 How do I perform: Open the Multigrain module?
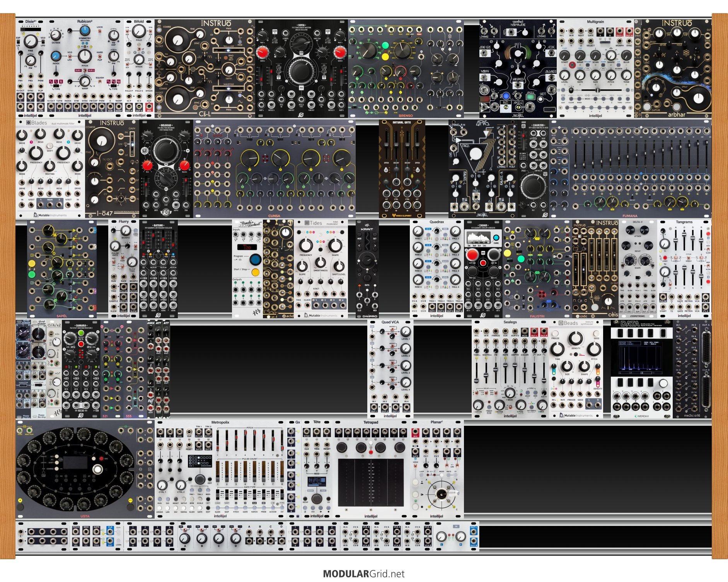595,68
